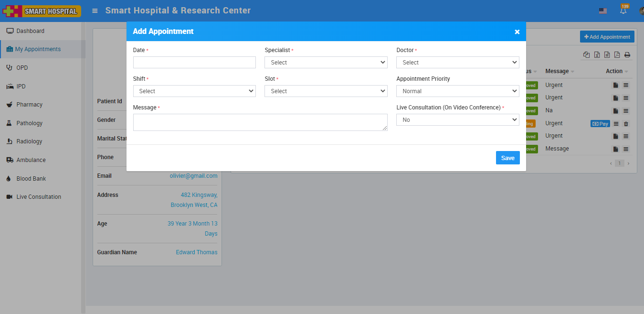Go to Pharmacy in the sidebar
Image resolution: width=644 pixels, height=314 pixels.
coord(29,105)
